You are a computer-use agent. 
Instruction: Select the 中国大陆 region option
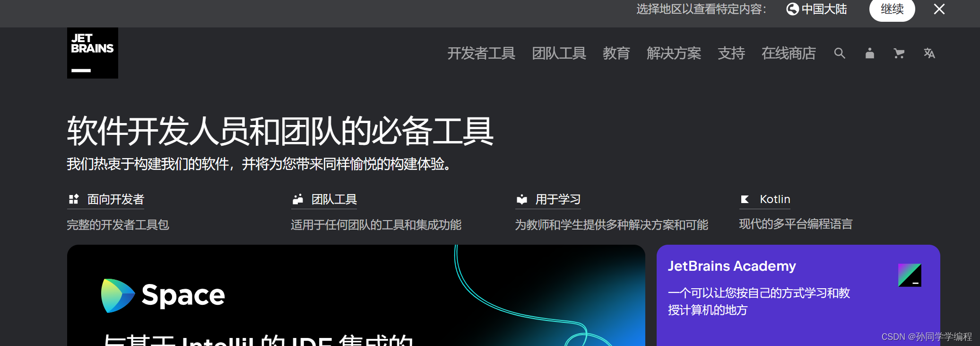(816, 9)
